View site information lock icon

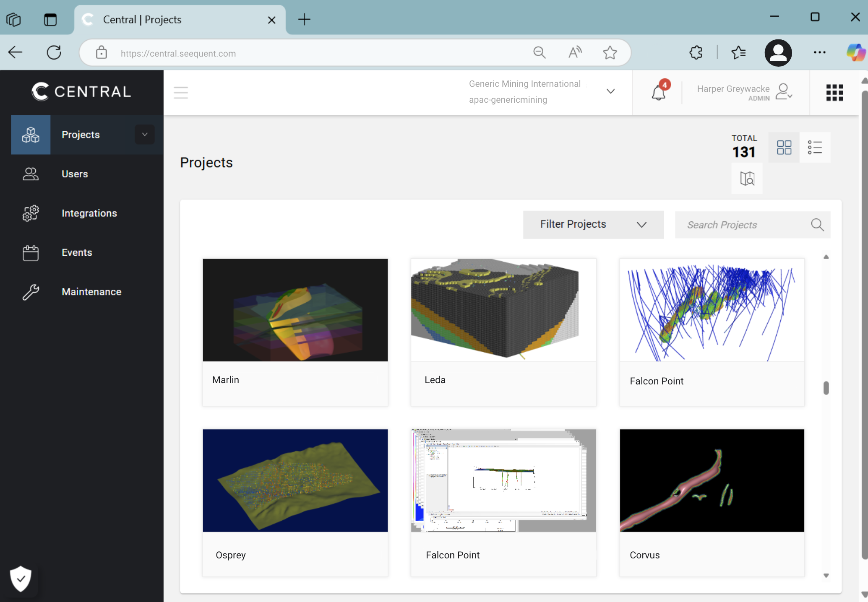(102, 52)
